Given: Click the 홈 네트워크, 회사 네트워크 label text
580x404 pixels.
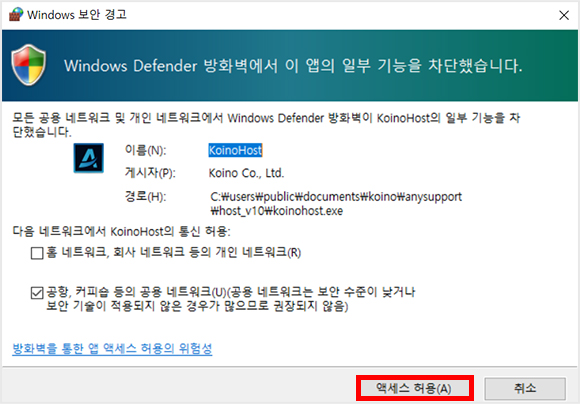Looking at the screenshot, I should coord(173,252).
